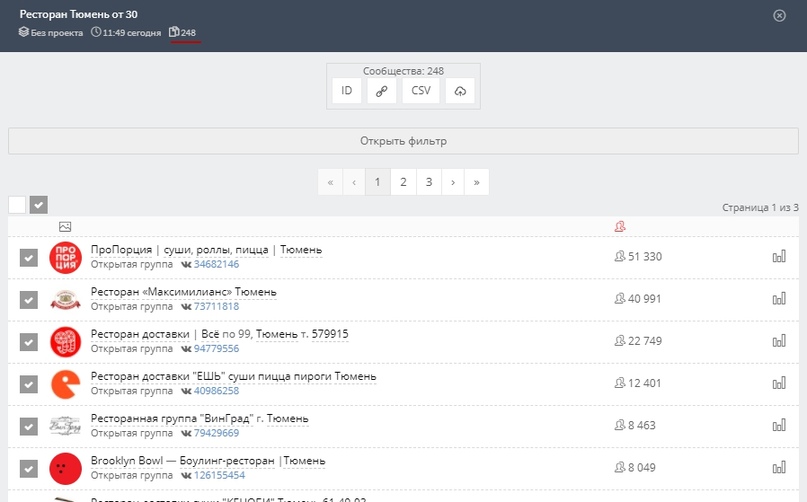Open VK group ID 126155454
Viewport: 807px width, 502px height.
coord(219,475)
